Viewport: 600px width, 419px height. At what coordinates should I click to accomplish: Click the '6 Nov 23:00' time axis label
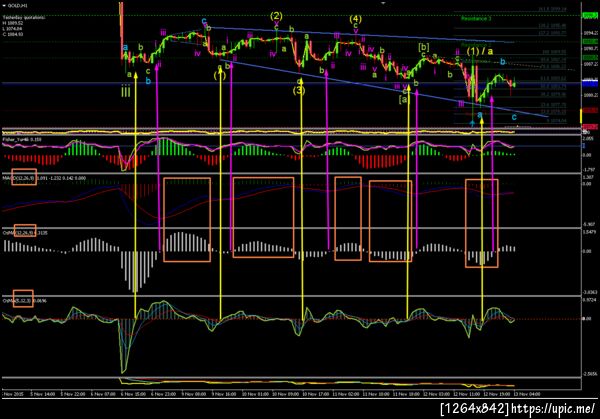point(163,393)
